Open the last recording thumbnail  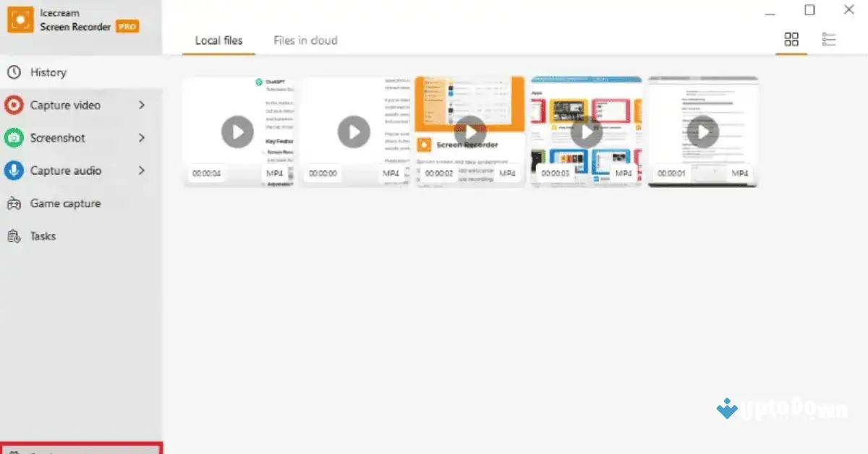coord(703,131)
